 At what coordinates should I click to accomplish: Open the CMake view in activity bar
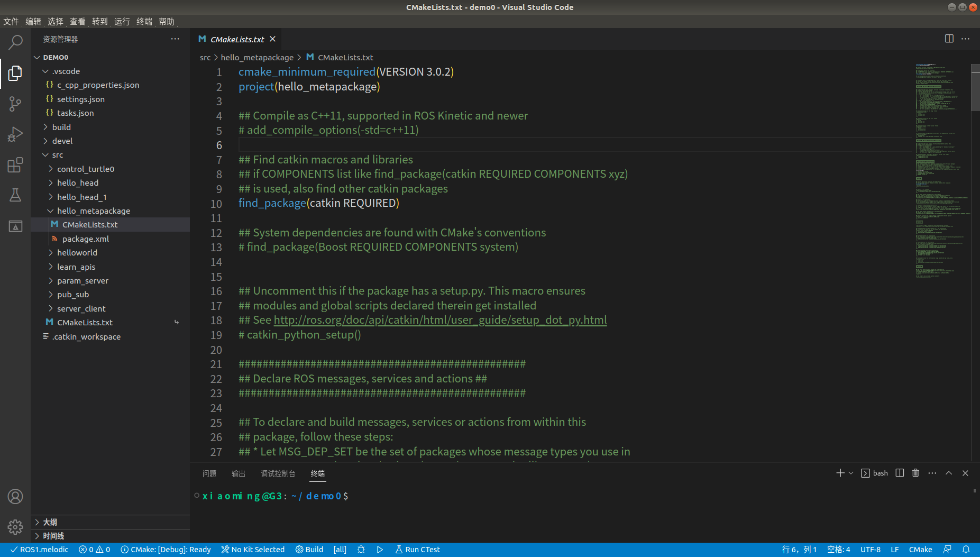coord(15,226)
